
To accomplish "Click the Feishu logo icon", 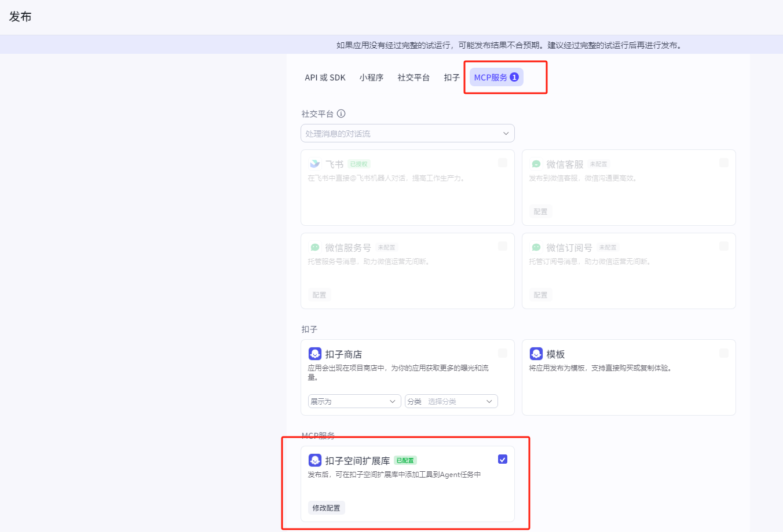I will tap(314, 164).
